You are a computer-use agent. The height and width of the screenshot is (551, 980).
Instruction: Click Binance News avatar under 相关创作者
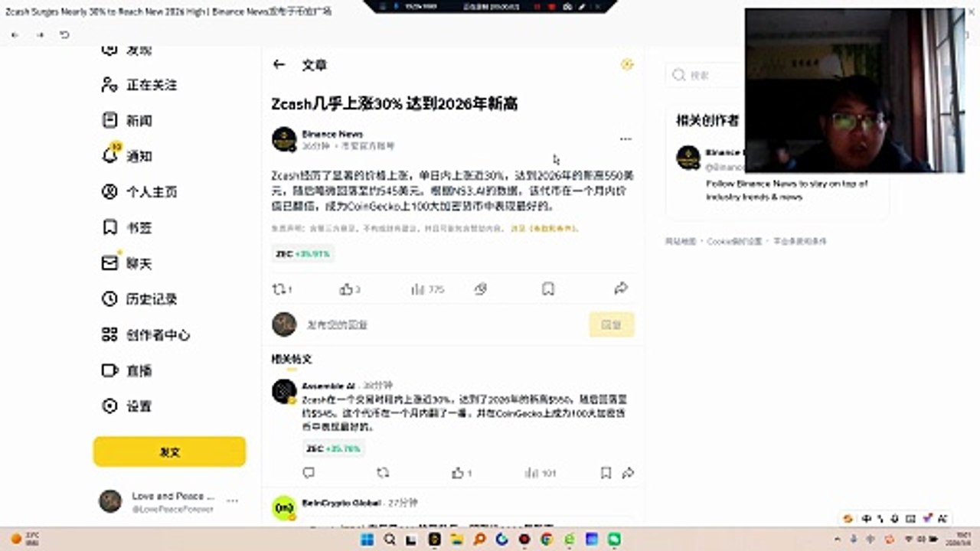(688, 158)
